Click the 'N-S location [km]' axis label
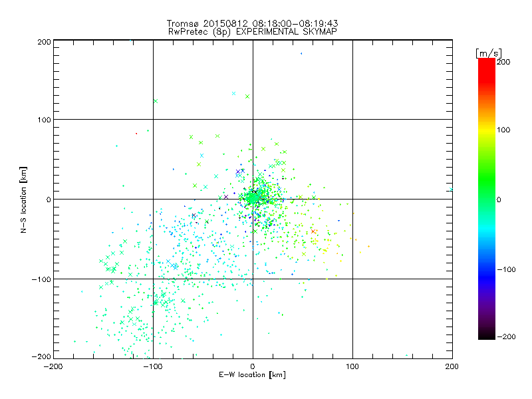Viewport: 532px width, 399px height. [23, 199]
